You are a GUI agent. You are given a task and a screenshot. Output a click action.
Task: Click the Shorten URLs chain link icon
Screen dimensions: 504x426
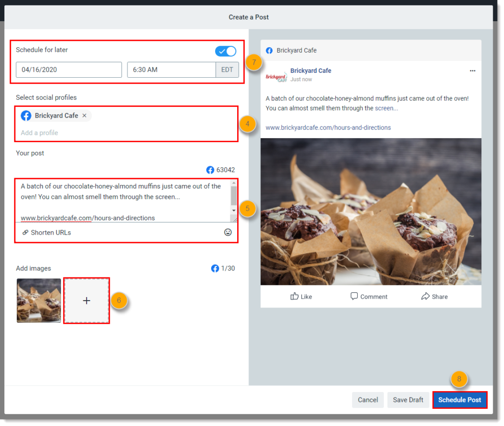tap(25, 232)
